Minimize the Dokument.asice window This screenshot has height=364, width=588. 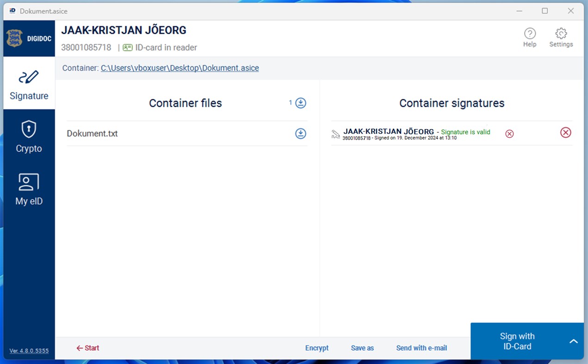click(519, 11)
